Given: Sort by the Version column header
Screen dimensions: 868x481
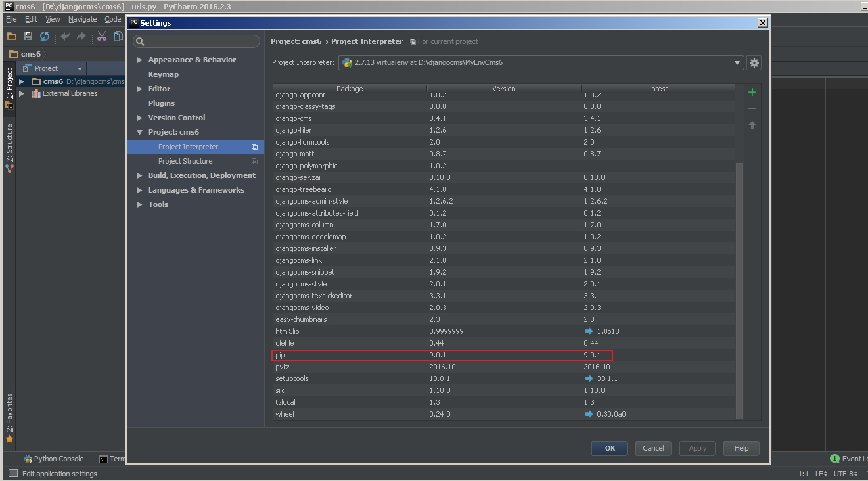Looking at the screenshot, I should (504, 89).
